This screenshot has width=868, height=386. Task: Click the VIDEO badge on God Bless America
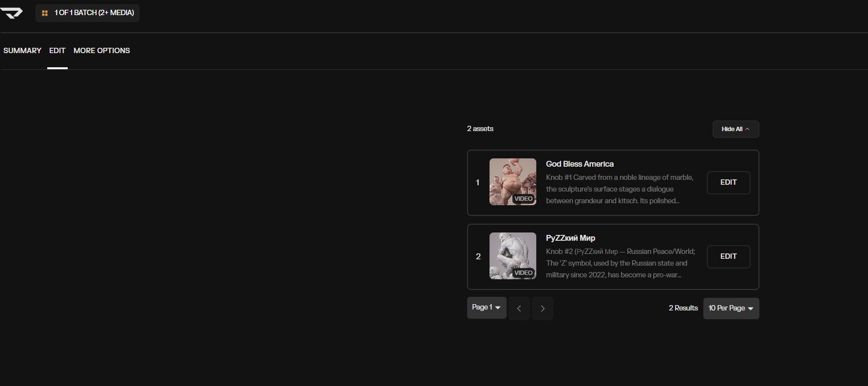[523, 199]
